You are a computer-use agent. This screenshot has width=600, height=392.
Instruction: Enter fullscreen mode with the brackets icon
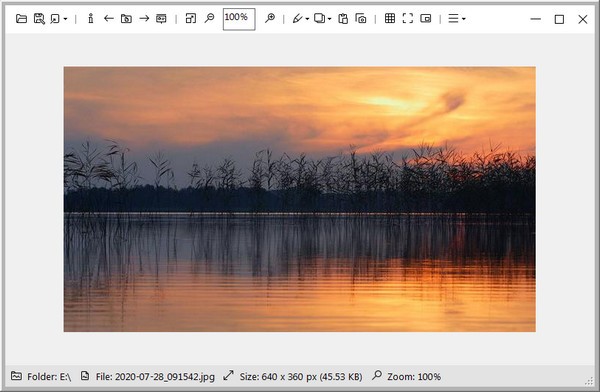coord(408,18)
